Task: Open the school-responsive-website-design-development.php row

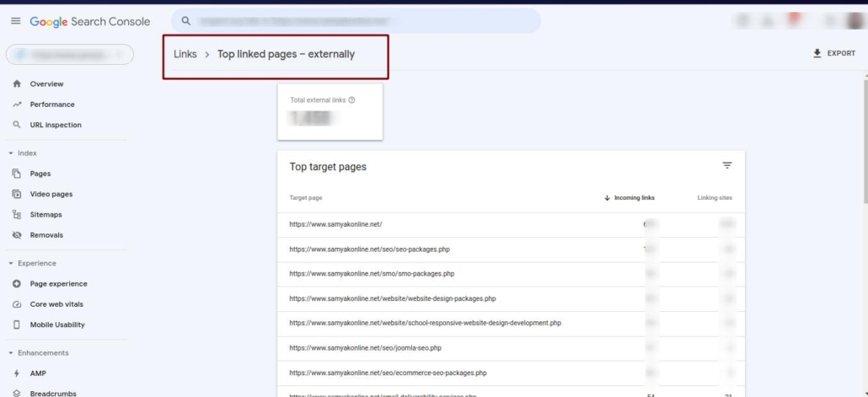Action: pos(511,324)
